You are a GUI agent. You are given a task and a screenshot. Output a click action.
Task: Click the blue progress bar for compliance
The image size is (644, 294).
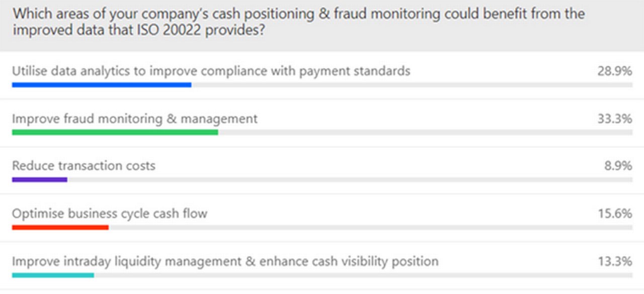(x=102, y=85)
